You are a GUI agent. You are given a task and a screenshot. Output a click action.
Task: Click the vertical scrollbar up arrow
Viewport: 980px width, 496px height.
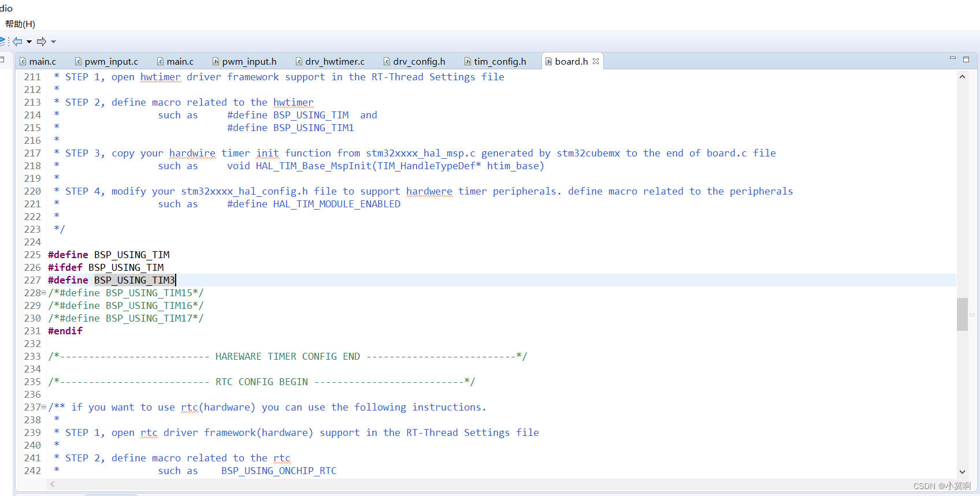coord(962,77)
